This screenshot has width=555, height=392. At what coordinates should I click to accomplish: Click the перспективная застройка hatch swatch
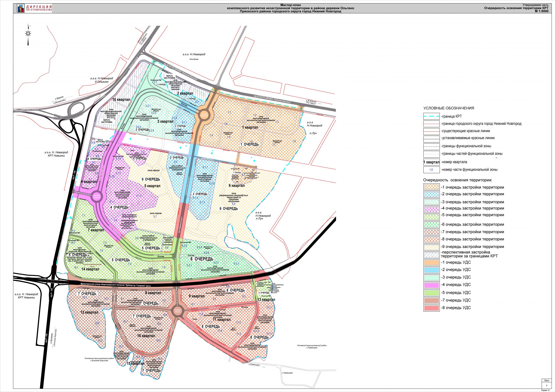[431, 255]
